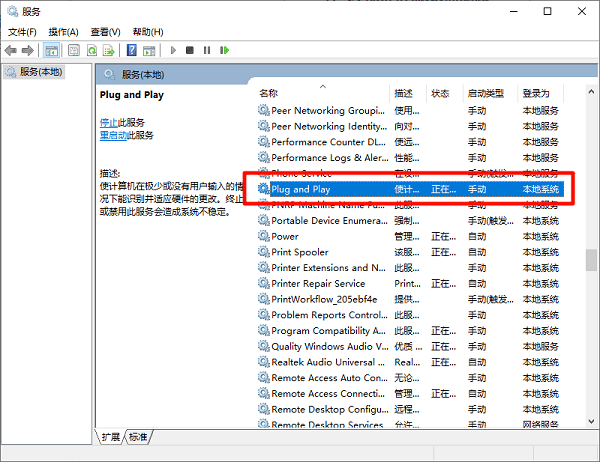Select Quality Windows Audio V... row
The height and width of the screenshot is (462, 600).
410,346
